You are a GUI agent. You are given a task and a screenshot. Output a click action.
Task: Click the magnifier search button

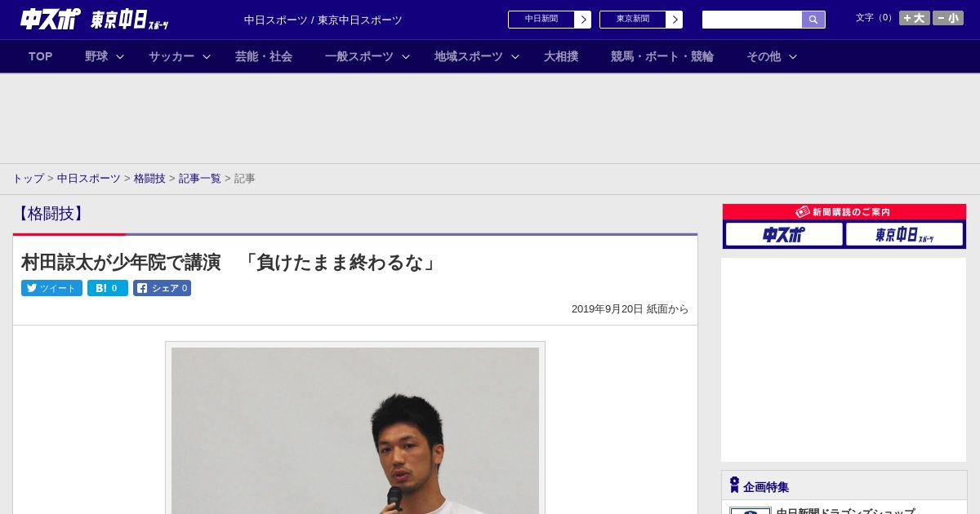click(813, 20)
